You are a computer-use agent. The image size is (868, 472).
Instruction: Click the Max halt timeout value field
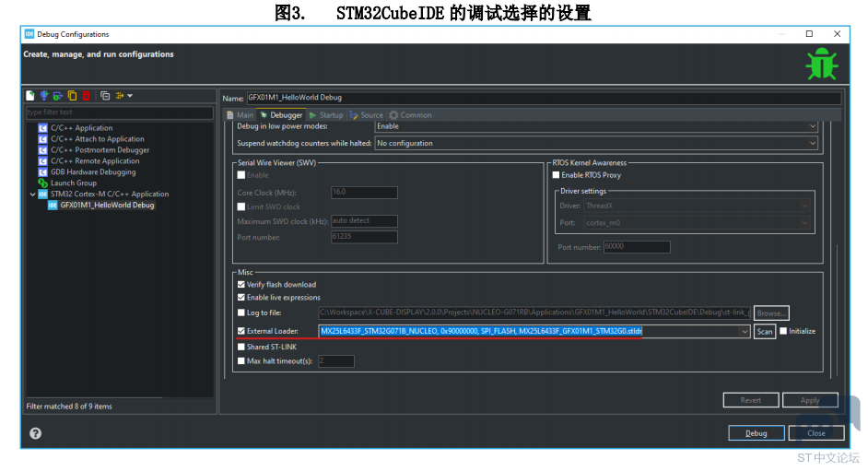click(x=336, y=361)
